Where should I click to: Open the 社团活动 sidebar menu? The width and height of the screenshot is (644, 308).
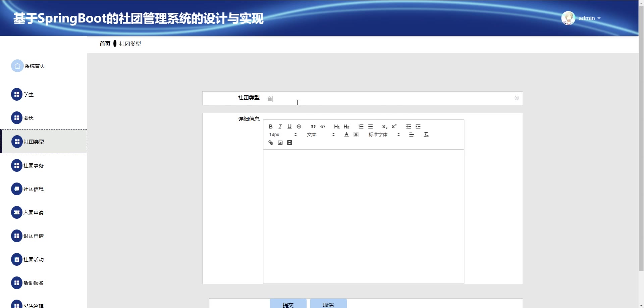pyautogui.click(x=44, y=259)
